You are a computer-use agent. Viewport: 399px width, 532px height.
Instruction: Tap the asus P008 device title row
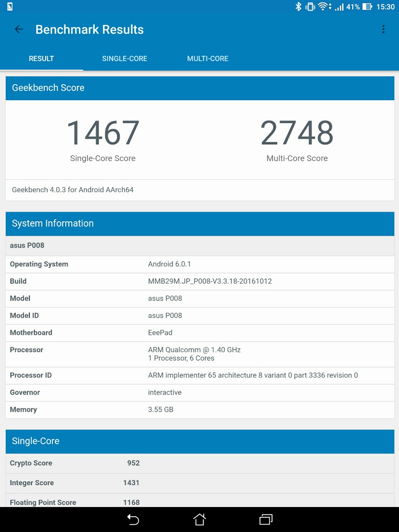200,245
